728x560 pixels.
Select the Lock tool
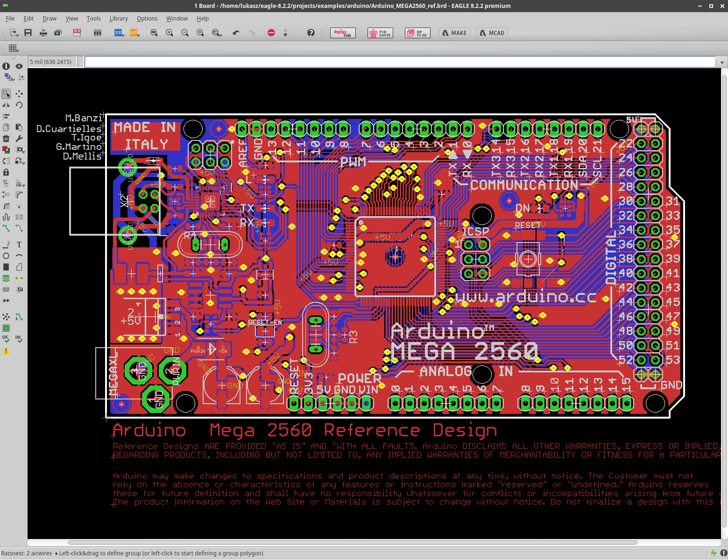tap(7, 172)
